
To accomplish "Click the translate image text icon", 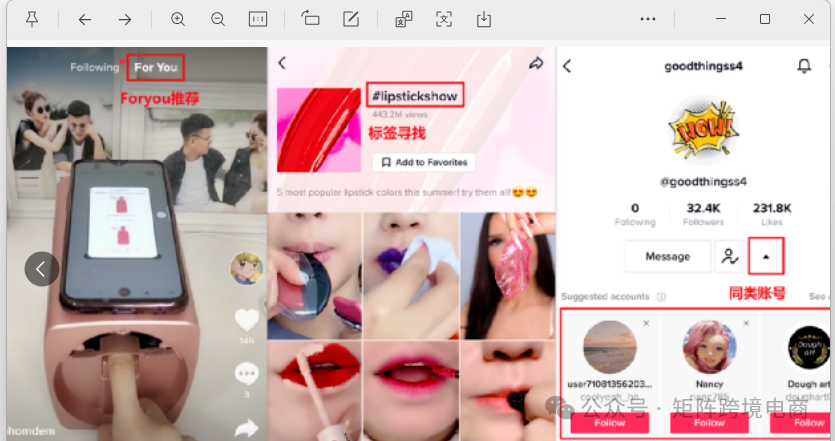I will click(403, 19).
